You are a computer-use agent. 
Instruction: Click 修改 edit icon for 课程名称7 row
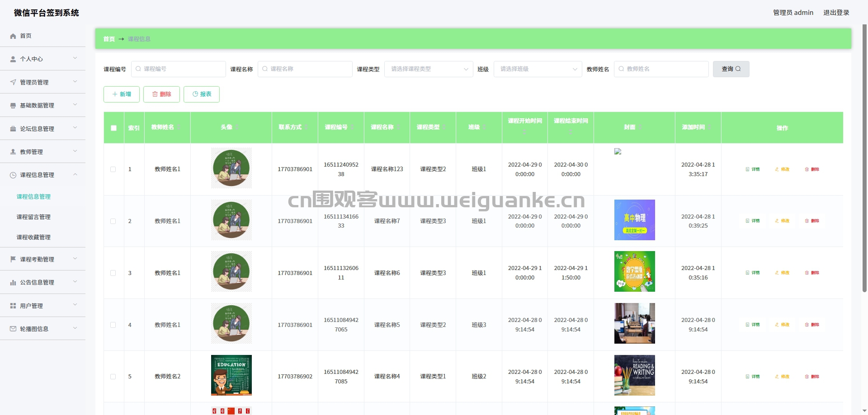(777, 221)
